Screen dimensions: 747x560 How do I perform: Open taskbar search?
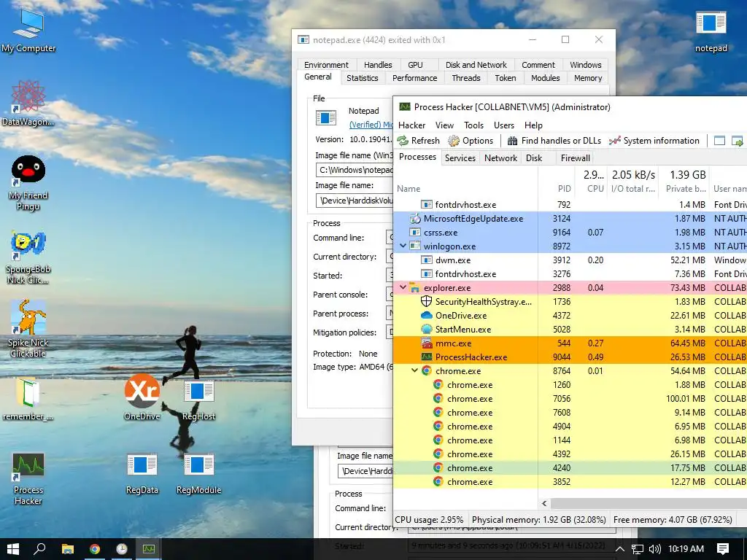point(40,549)
